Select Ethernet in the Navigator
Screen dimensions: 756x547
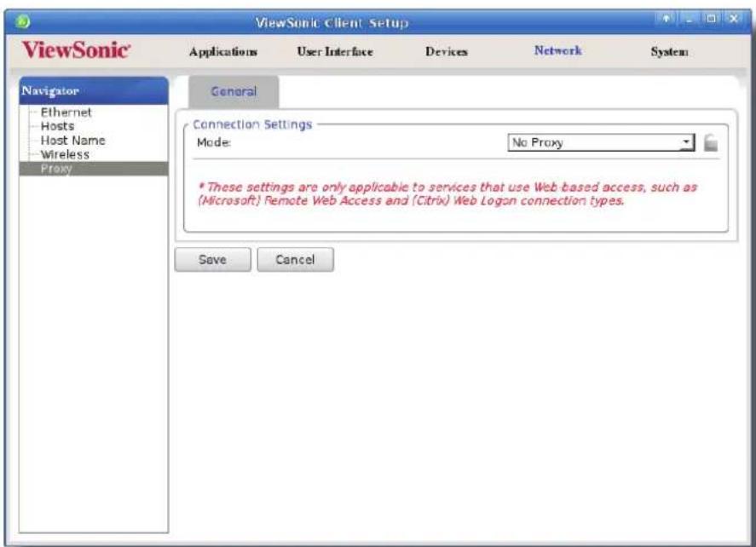pos(66,112)
